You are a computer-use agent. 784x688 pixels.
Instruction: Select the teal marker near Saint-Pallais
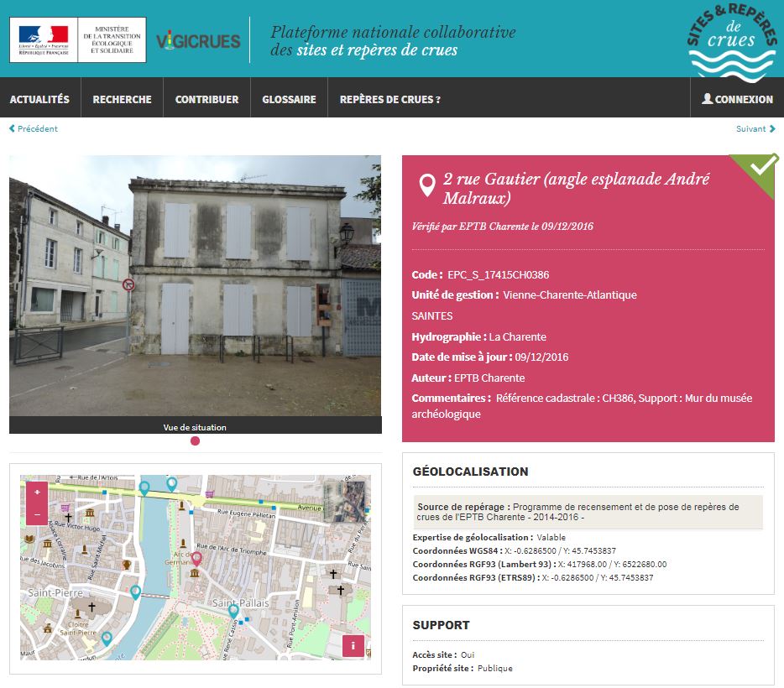233,612
